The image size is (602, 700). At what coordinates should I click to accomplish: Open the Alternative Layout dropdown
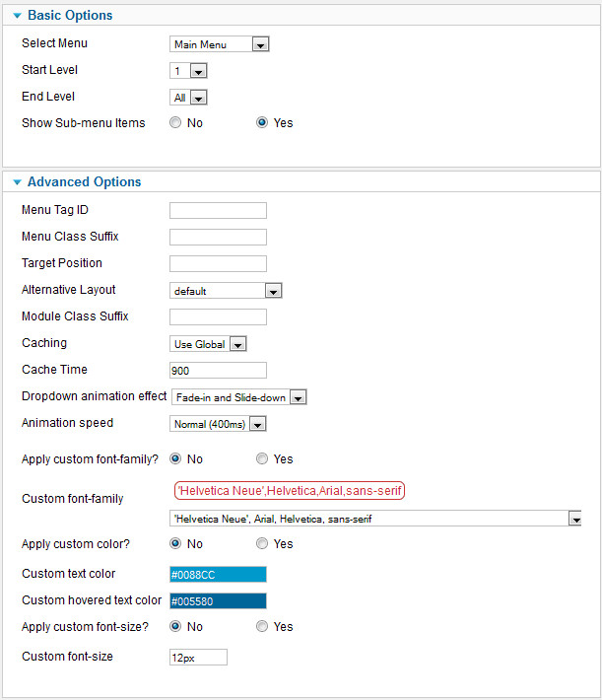pyautogui.click(x=226, y=291)
